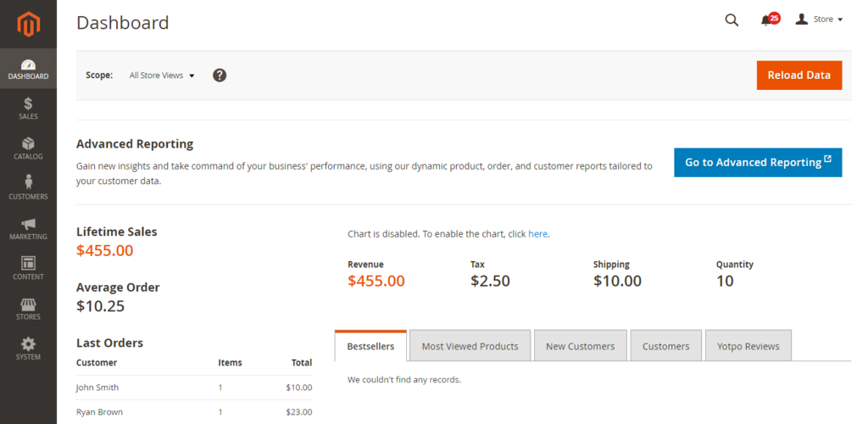Viewport: 868px width, 424px height.
Task: Open the System gear icon
Action: pos(28,345)
